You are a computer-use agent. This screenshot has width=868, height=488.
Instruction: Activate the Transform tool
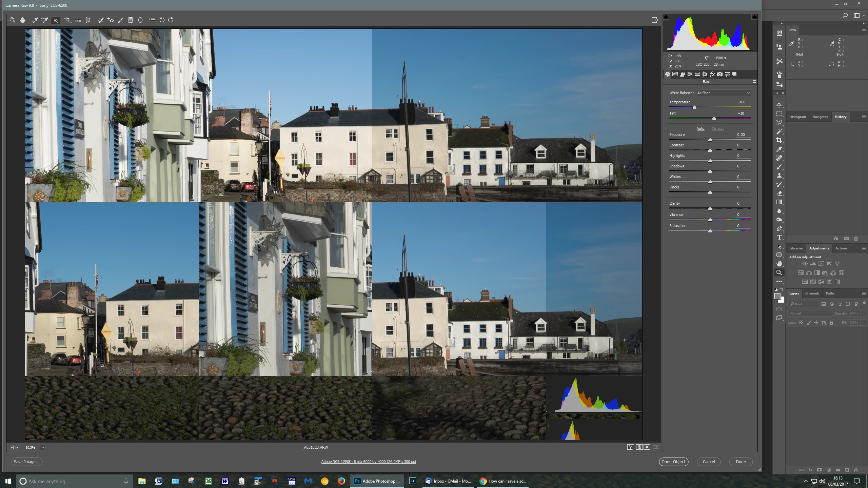pos(88,20)
